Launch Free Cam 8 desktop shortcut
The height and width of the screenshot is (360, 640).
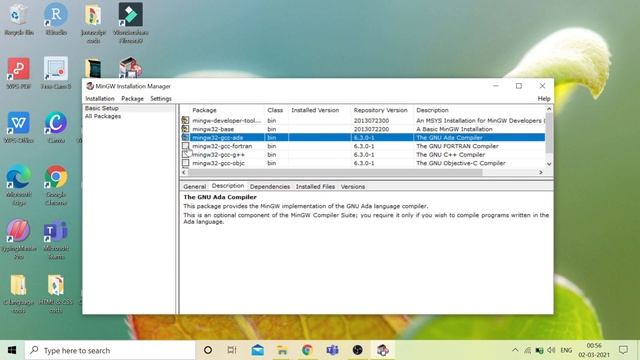pyautogui.click(x=56, y=73)
